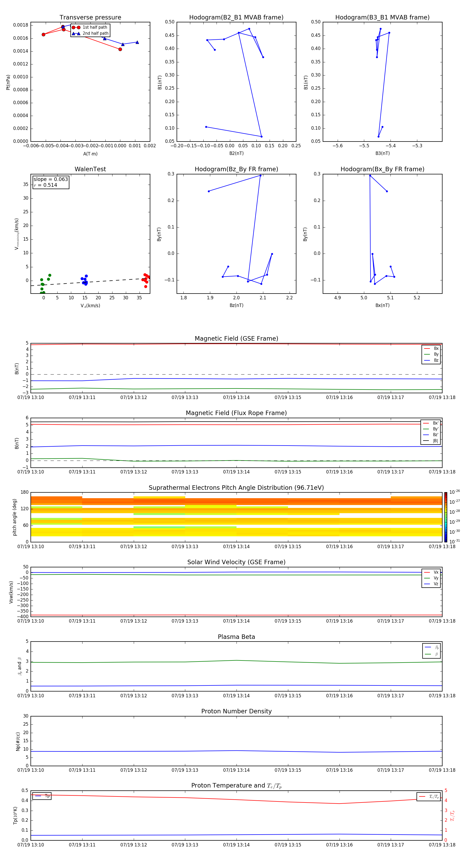Click the 10^-31 colorbar tick label
The width and height of the screenshot is (473, 868).
(455, 542)
